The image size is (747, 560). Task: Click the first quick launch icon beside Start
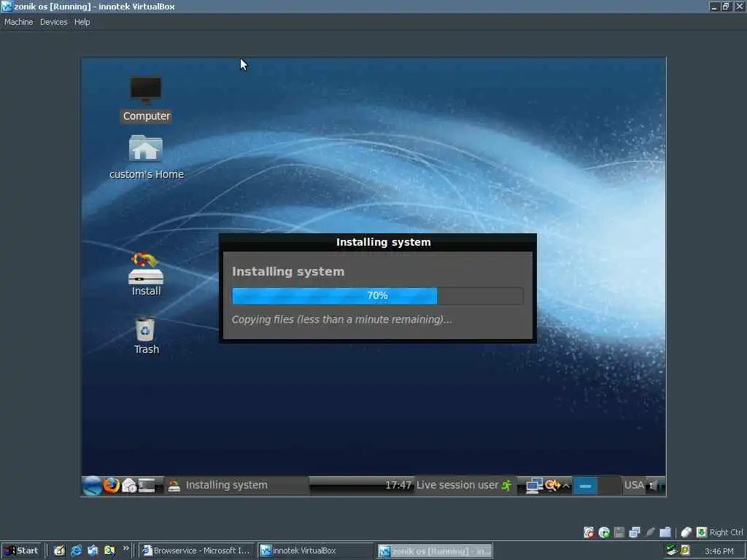[x=59, y=551]
